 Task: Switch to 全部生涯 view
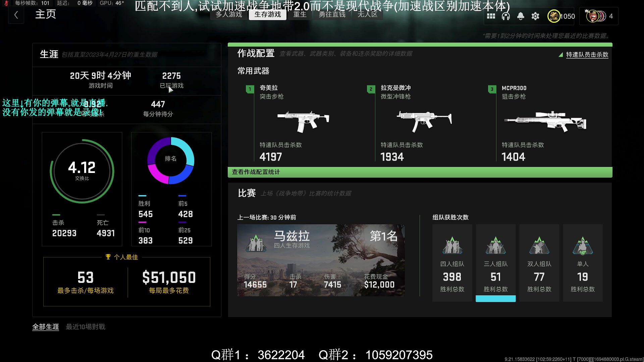46,327
